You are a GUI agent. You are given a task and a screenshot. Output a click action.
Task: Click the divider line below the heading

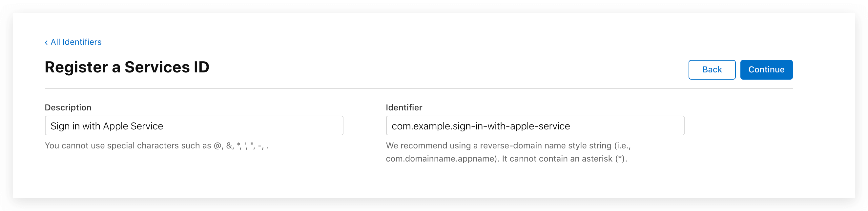[x=418, y=88]
